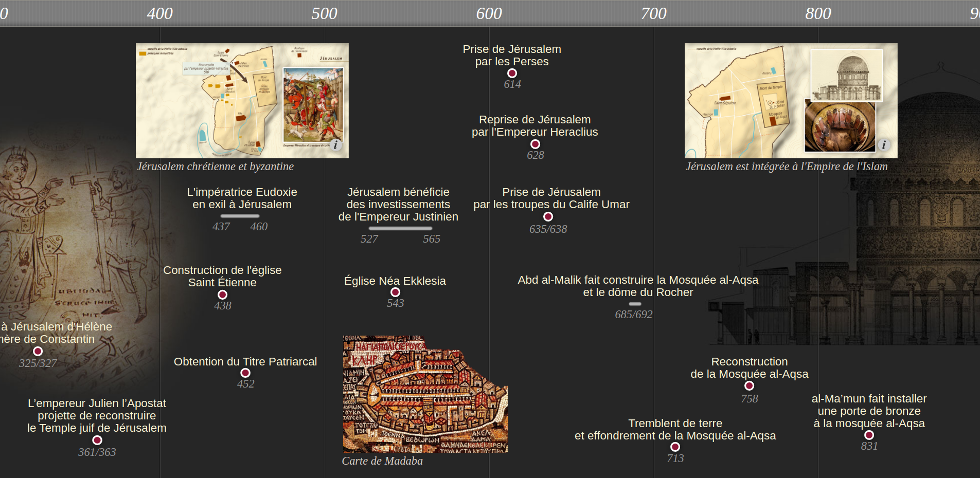Viewport: 980px width, 478px height.
Task: Open the Carte de Madaba mosaic image
Action: tap(425, 394)
